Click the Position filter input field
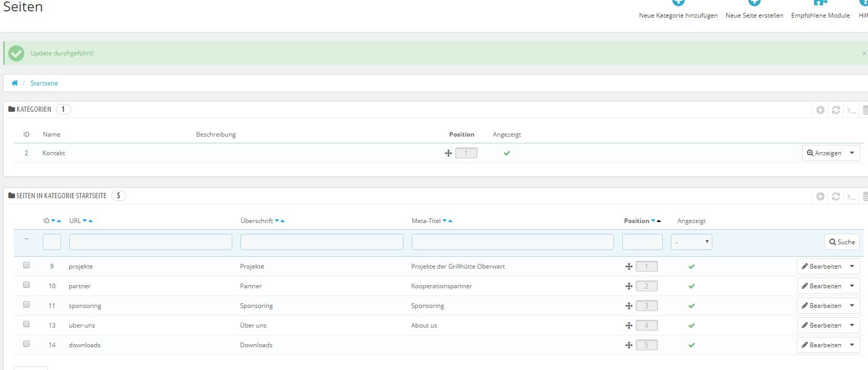 (x=642, y=242)
